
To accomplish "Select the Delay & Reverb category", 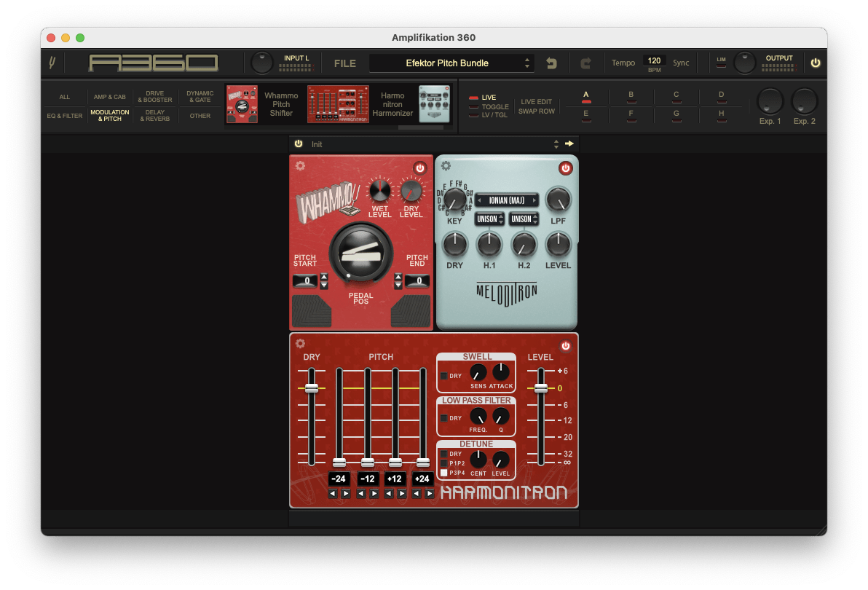I will pos(154,116).
